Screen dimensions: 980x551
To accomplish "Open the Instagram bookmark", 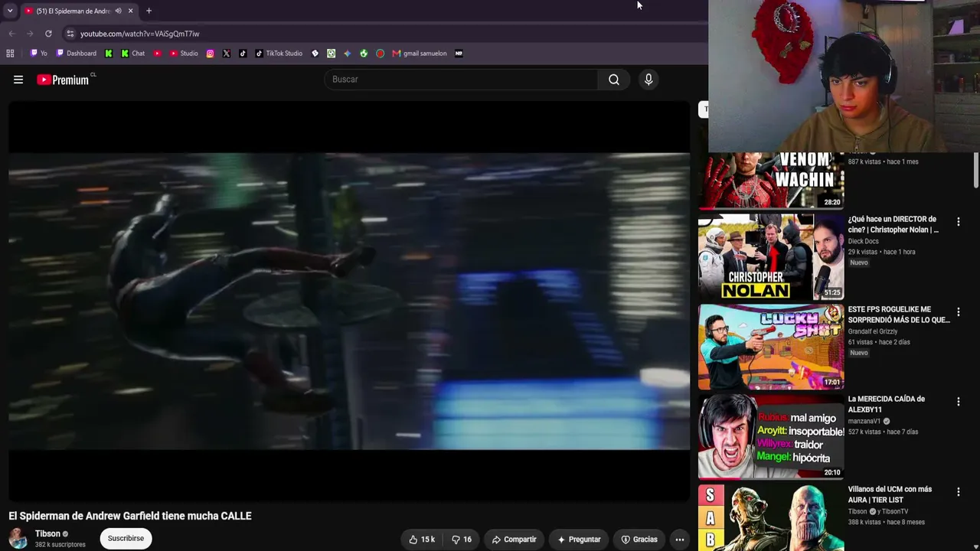I will click(x=211, y=54).
